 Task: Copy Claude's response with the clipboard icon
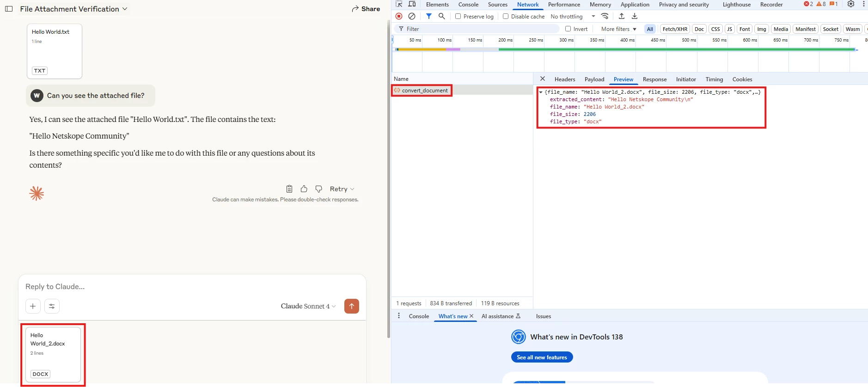(x=289, y=189)
